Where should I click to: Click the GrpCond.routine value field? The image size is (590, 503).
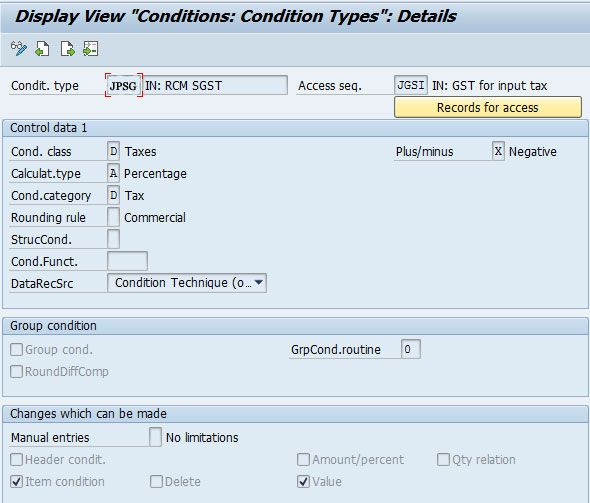click(411, 350)
